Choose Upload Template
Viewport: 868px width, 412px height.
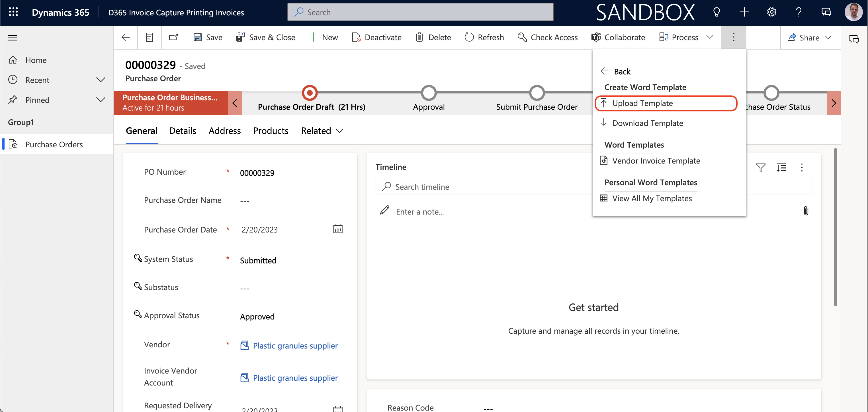[666, 103]
